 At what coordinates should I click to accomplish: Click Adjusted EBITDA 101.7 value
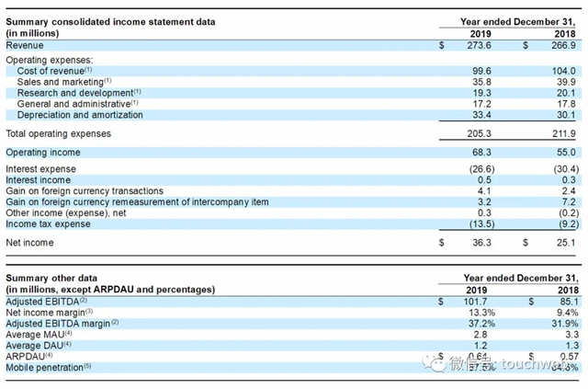point(475,302)
